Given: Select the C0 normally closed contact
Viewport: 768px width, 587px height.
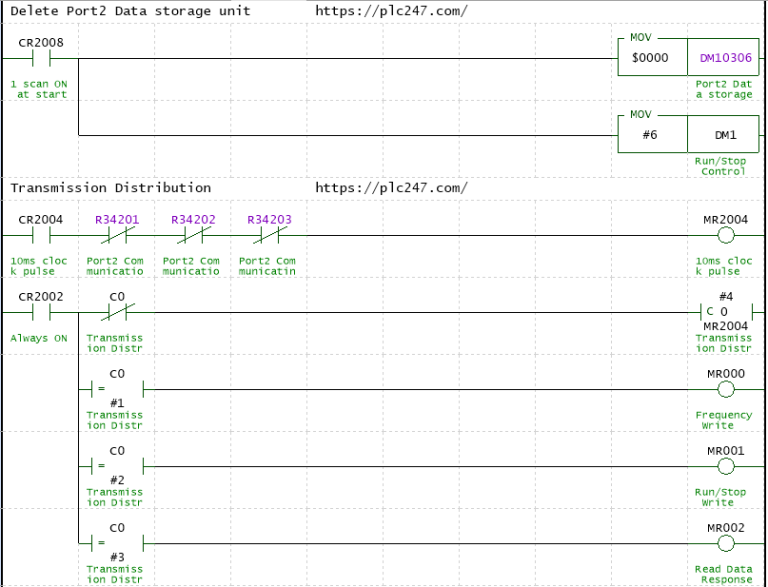Looking at the screenshot, I should pos(117,312).
